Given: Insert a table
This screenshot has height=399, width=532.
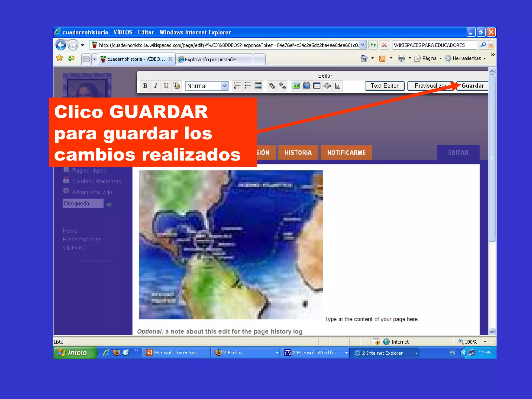Looking at the screenshot, I should [317, 86].
